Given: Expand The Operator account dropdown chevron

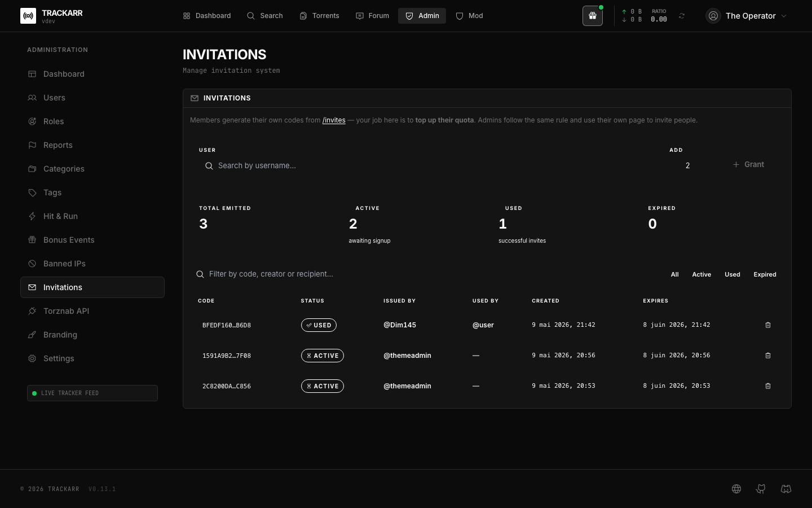Looking at the screenshot, I should tap(784, 16).
